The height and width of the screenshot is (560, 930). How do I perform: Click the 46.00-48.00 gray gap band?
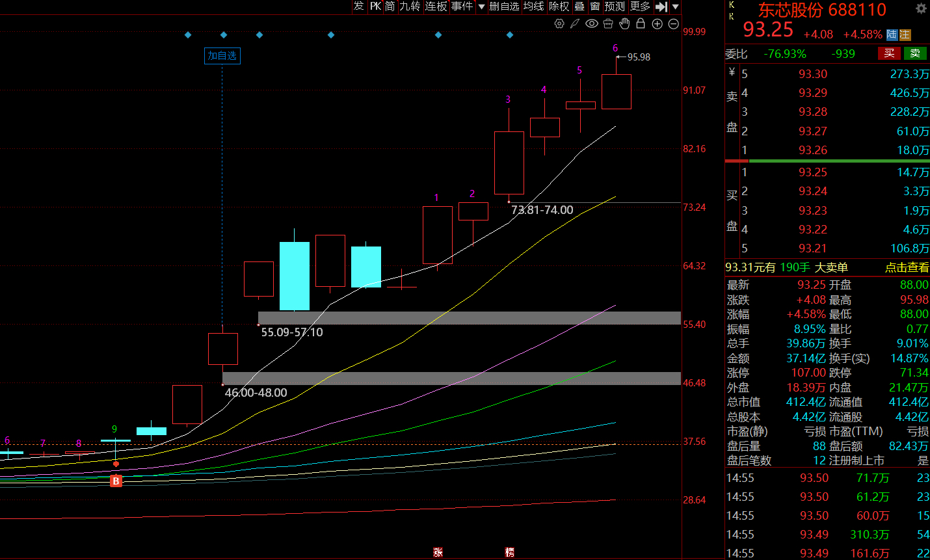click(x=451, y=379)
